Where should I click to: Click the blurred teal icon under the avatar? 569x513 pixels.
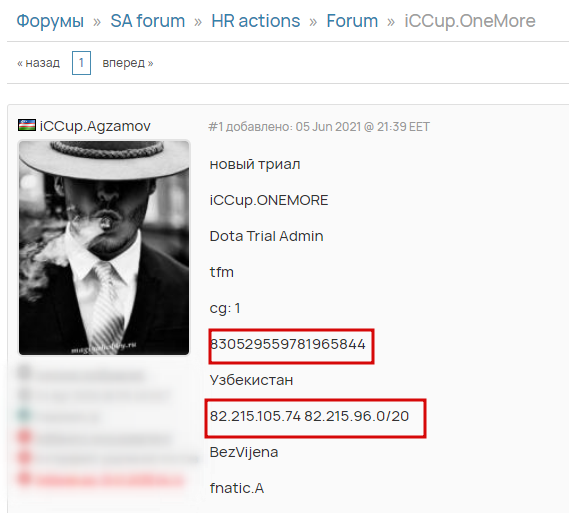tap(24, 416)
